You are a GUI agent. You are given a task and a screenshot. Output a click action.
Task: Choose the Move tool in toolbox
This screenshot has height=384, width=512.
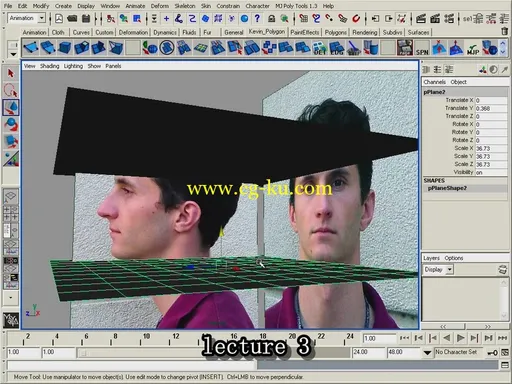(11, 108)
